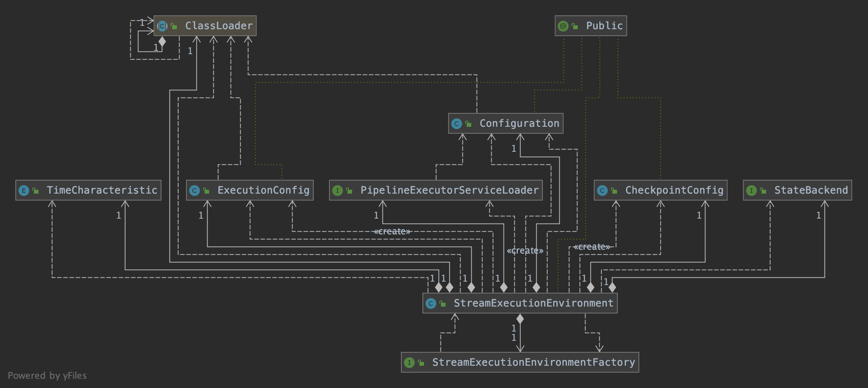The width and height of the screenshot is (868, 388).
Task: Select the ClassLoader class node
Action: [x=205, y=26]
